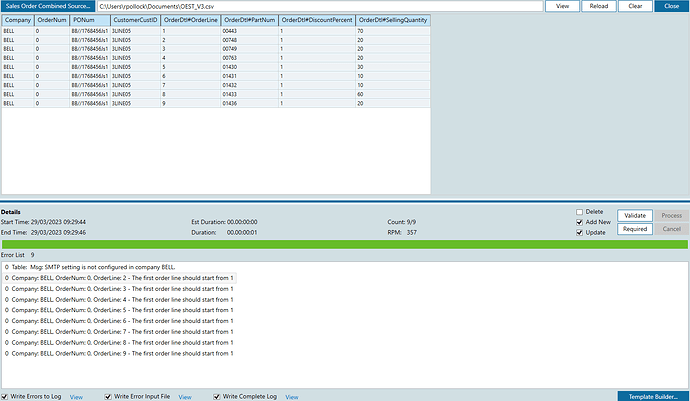Image resolution: width=690 pixels, height=401 pixels.
Task: Click the Validate button
Action: point(635,216)
